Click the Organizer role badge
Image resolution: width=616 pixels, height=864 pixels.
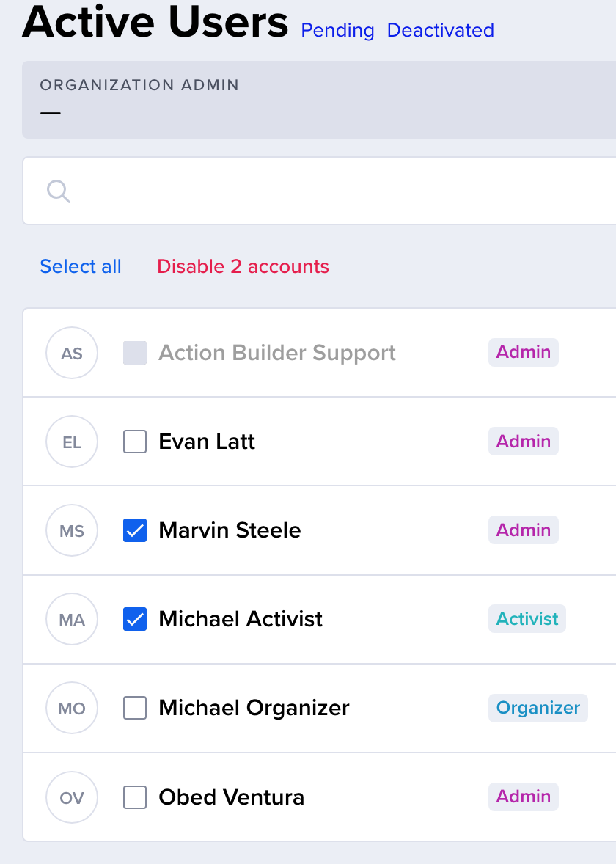(x=538, y=708)
